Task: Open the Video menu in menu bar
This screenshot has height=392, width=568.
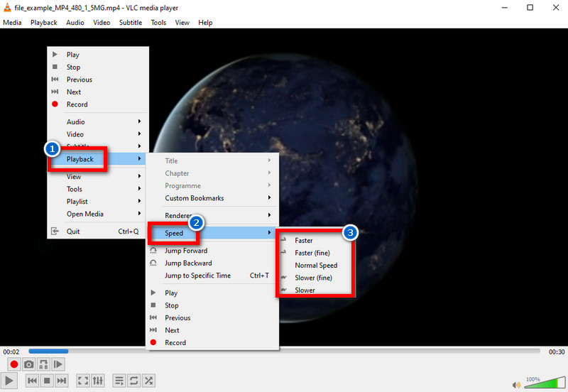Action: point(102,23)
